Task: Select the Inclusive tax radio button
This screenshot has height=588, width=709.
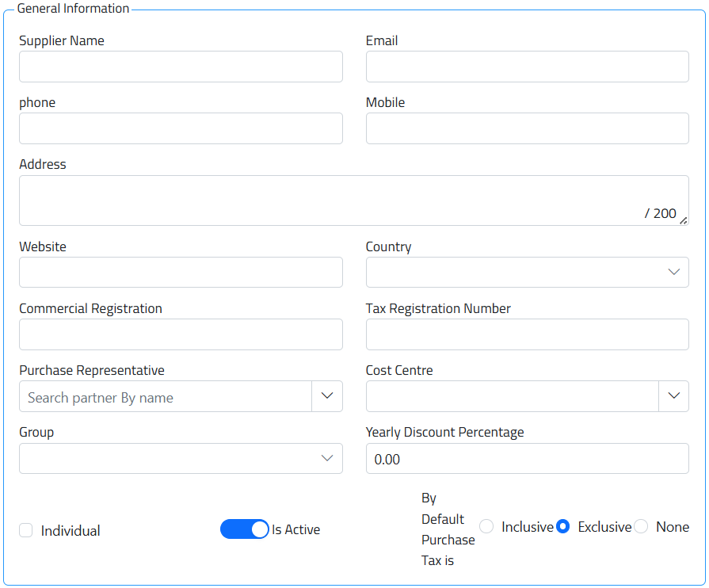Action: tap(486, 527)
